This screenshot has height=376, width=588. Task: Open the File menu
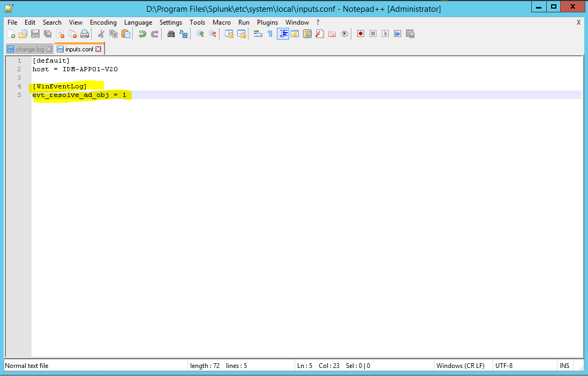[x=12, y=22]
